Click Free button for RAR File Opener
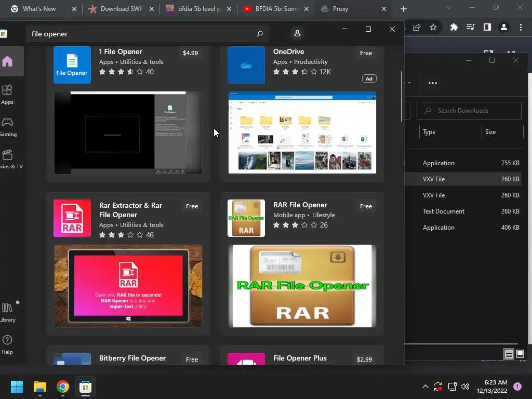The width and height of the screenshot is (532, 399). click(366, 206)
